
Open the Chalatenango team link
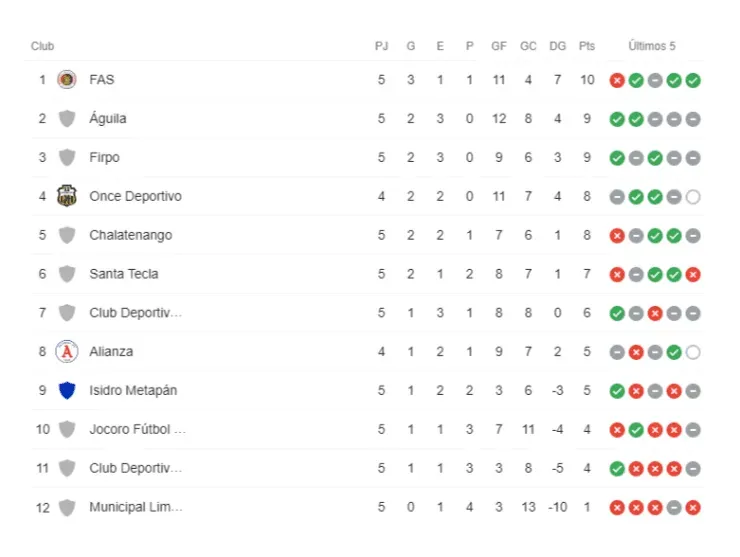coord(130,235)
